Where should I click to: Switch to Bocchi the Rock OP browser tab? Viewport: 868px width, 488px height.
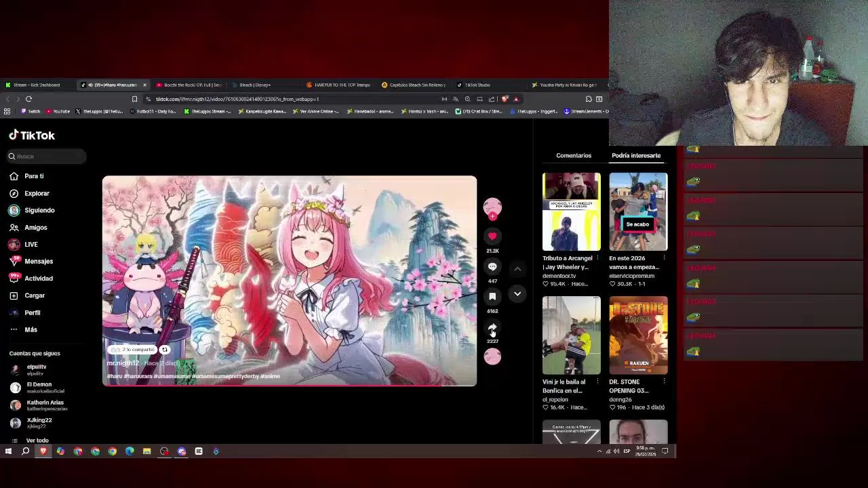pyautogui.click(x=189, y=85)
